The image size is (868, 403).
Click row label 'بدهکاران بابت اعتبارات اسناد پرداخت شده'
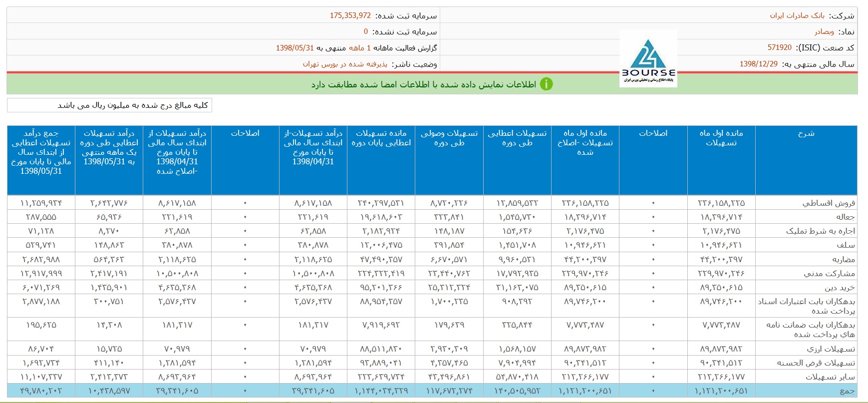point(807,306)
